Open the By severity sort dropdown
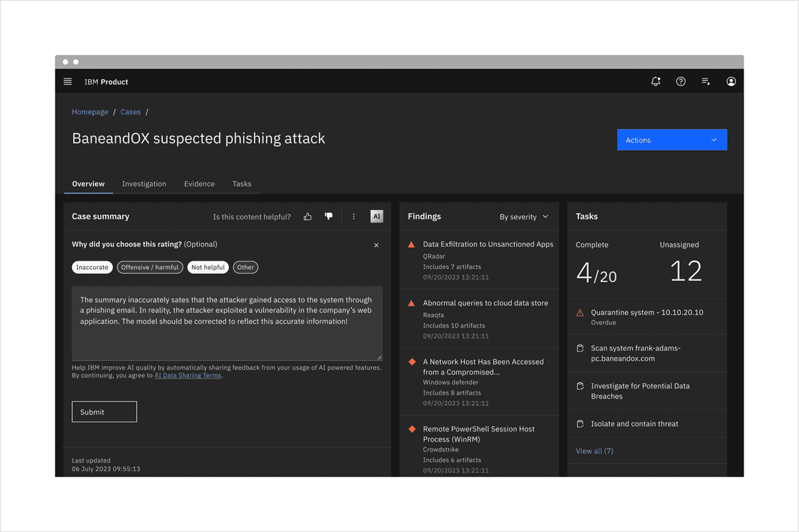The height and width of the screenshot is (532, 799). point(524,217)
